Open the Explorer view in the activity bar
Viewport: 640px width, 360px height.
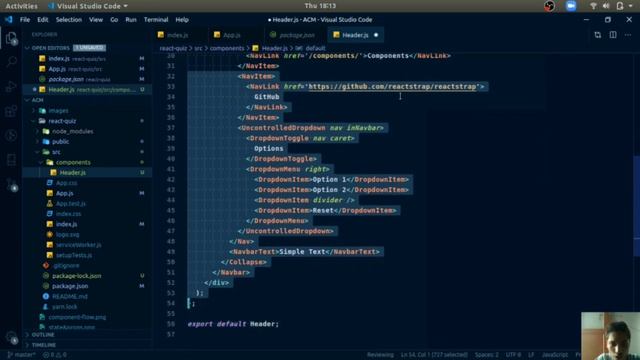(11, 38)
